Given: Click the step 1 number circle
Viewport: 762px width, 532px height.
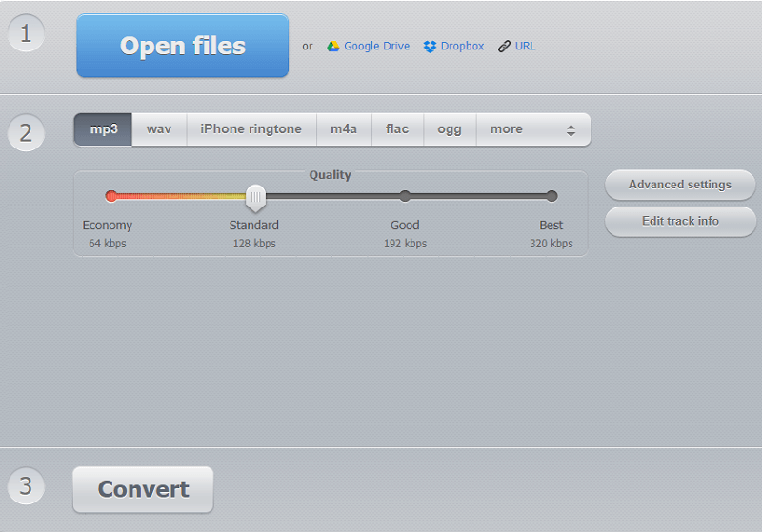Looking at the screenshot, I should [x=26, y=34].
